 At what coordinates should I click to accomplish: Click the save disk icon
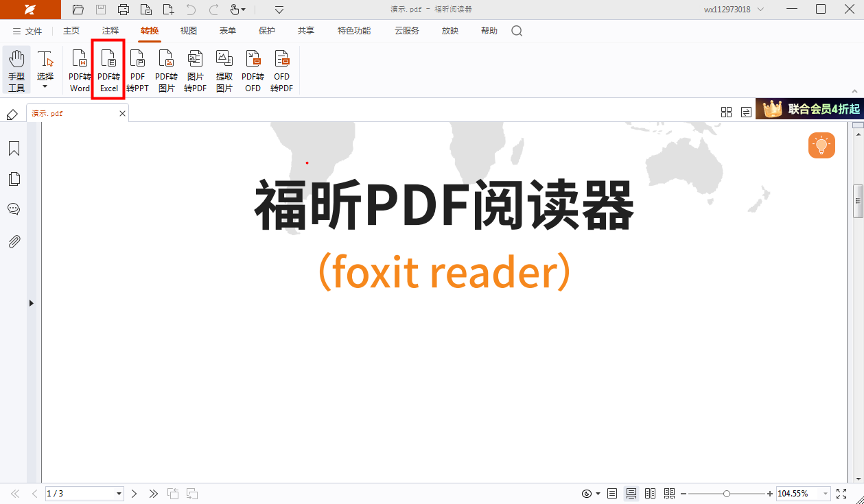[x=101, y=10]
